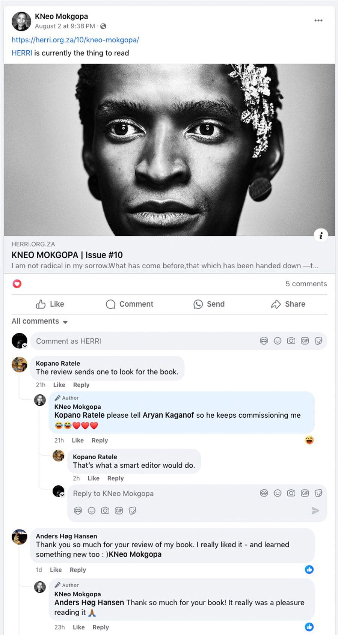Click the sticker icon in Comment as HERRI box

[318, 341]
